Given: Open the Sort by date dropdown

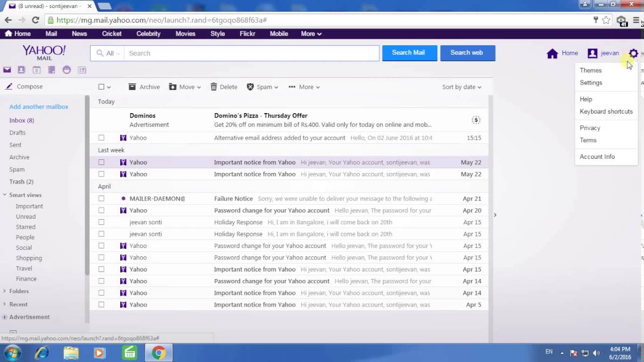Looking at the screenshot, I should [461, 87].
